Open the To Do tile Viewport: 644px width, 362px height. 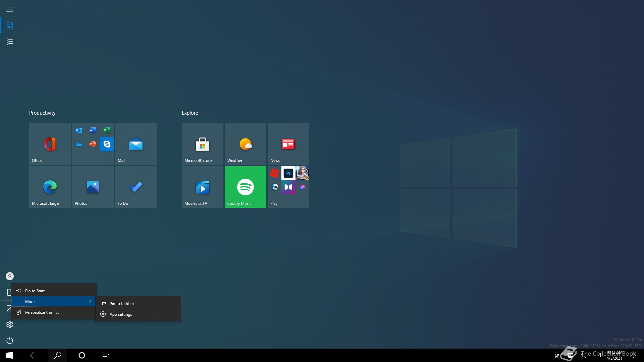[x=136, y=187]
